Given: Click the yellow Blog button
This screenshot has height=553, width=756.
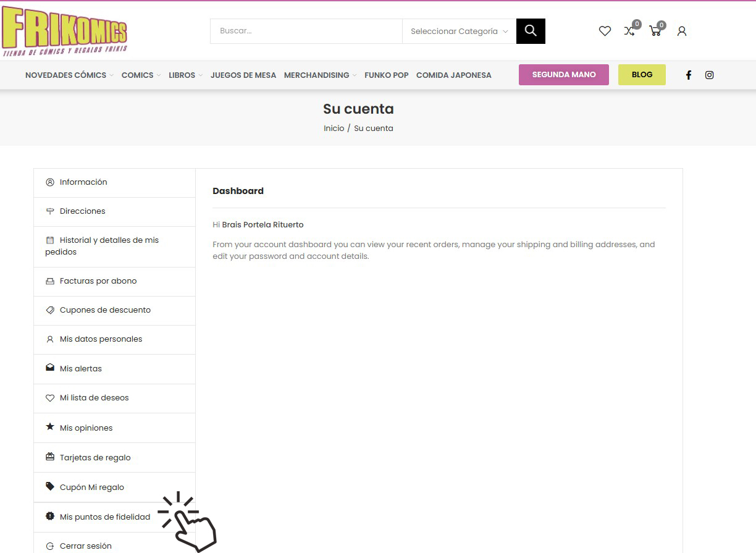Looking at the screenshot, I should 642,75.
